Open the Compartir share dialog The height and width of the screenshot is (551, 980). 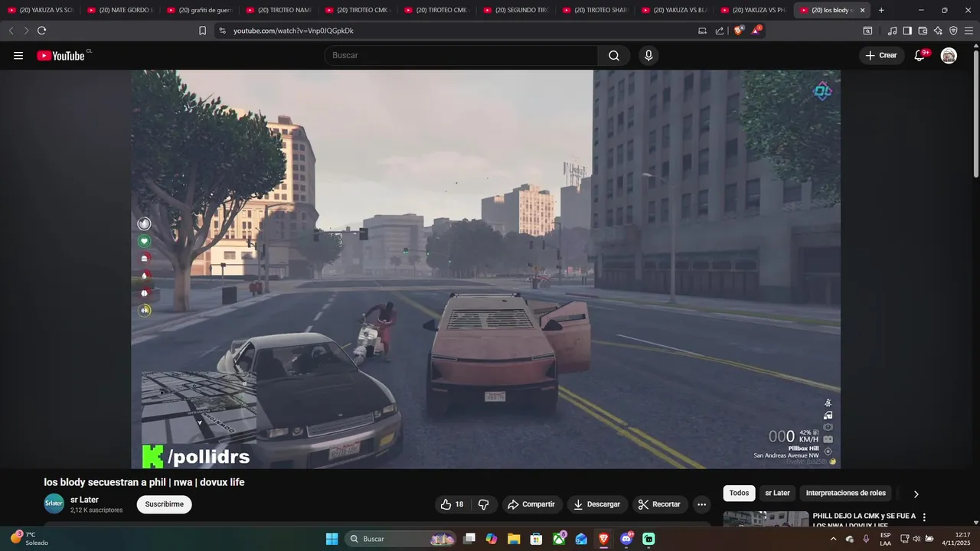coord(531,504)
